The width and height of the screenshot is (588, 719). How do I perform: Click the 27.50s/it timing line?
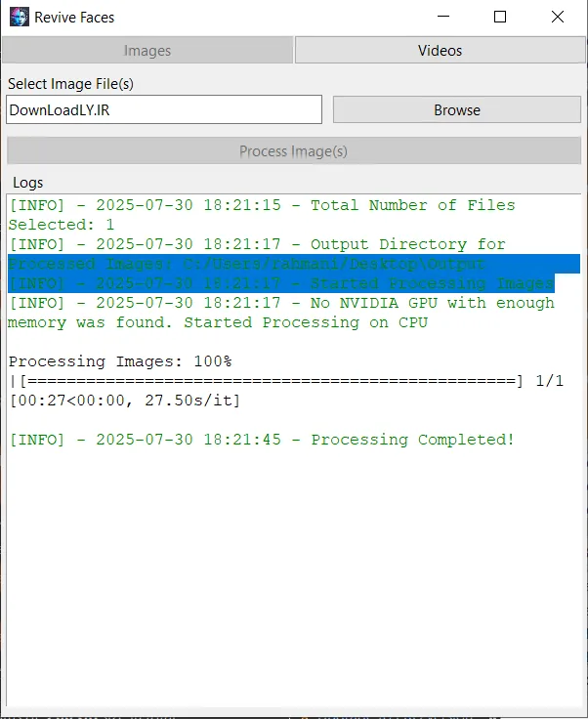point(125,401)
